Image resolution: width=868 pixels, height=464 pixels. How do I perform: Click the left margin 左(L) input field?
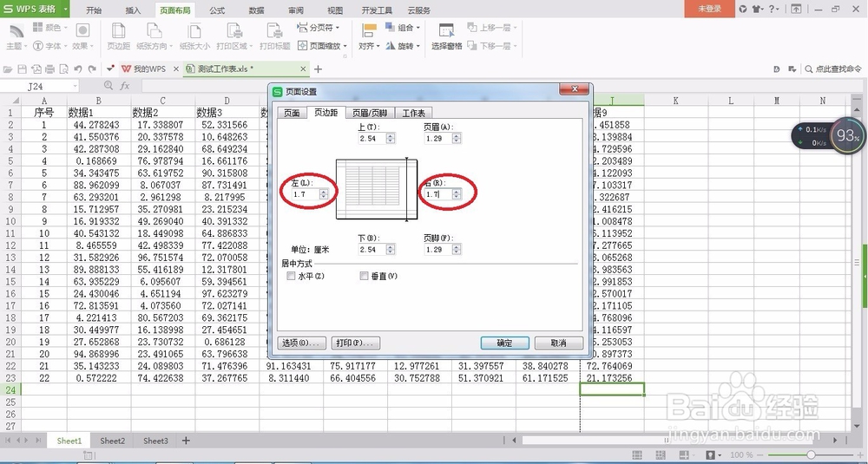(305, 194)
